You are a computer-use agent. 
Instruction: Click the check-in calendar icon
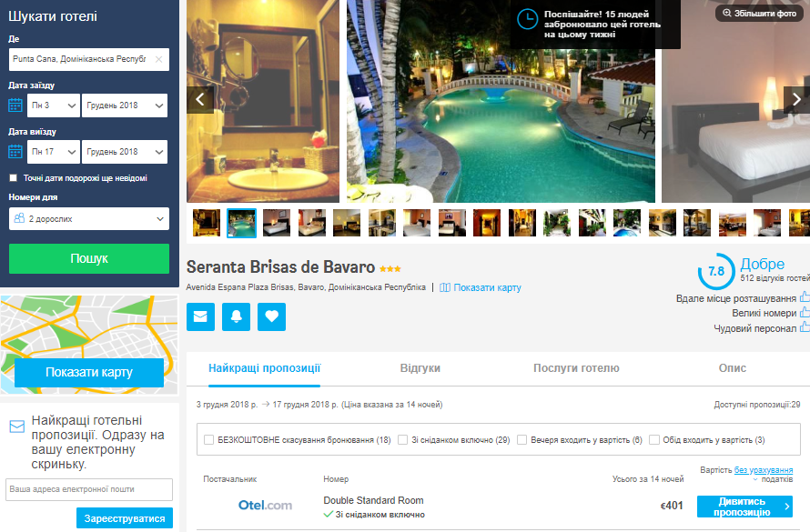(x=15, y=105)
